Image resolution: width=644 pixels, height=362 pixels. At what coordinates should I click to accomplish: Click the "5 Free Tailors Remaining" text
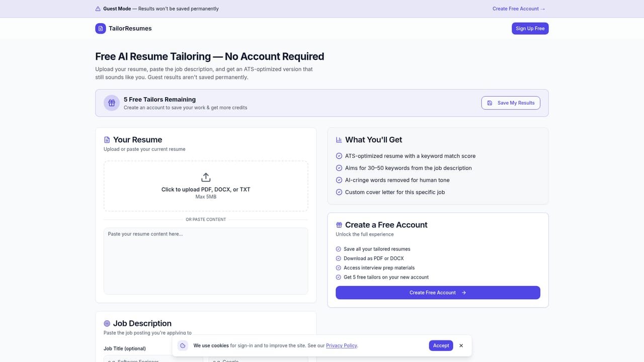159,100
